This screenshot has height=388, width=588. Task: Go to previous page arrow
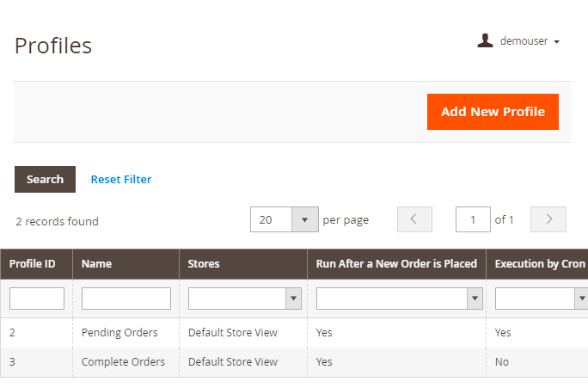click(x=414, y=219)
